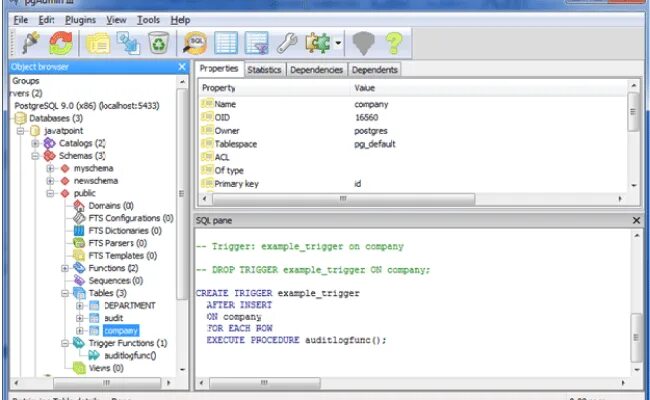Open the Plugins menu
650x400 pixels.
coord(80,20)
